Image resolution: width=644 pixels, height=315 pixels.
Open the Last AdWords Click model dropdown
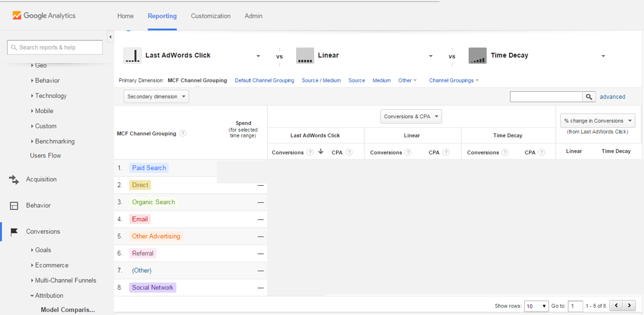tap(258, 56)
